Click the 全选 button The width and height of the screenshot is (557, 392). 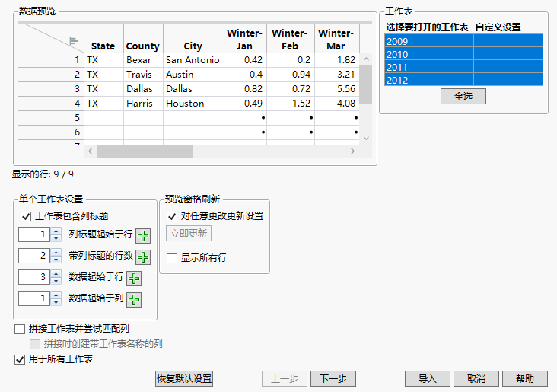tap(463, 97)
